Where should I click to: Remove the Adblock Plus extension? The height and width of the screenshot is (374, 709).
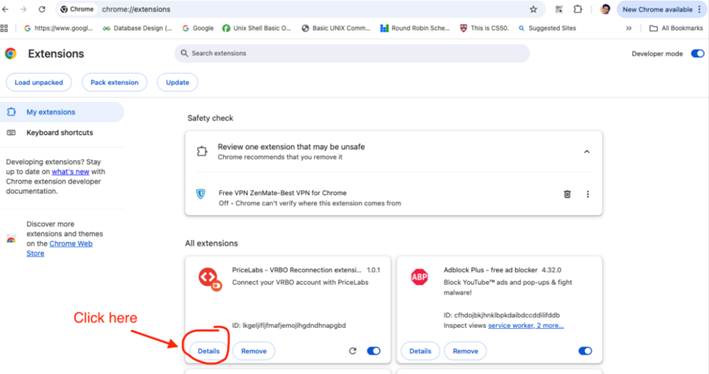[x=465, y=351]
